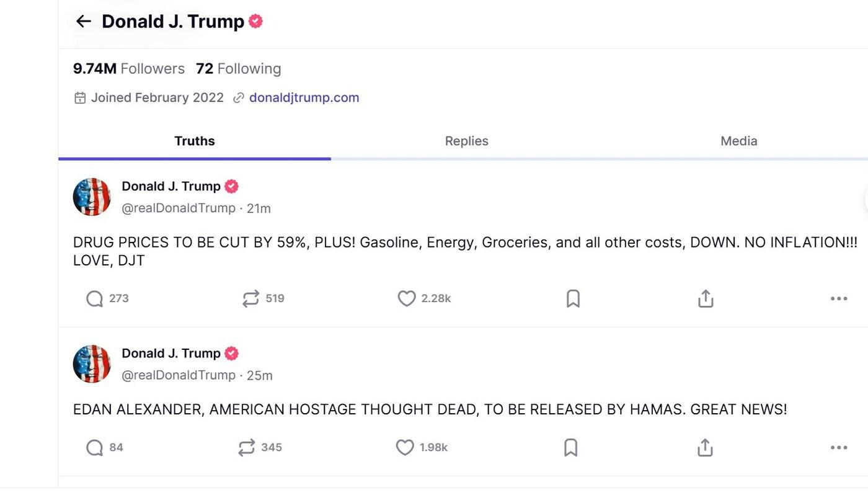Open more options on drug prices post

click(x=838, y=299)
